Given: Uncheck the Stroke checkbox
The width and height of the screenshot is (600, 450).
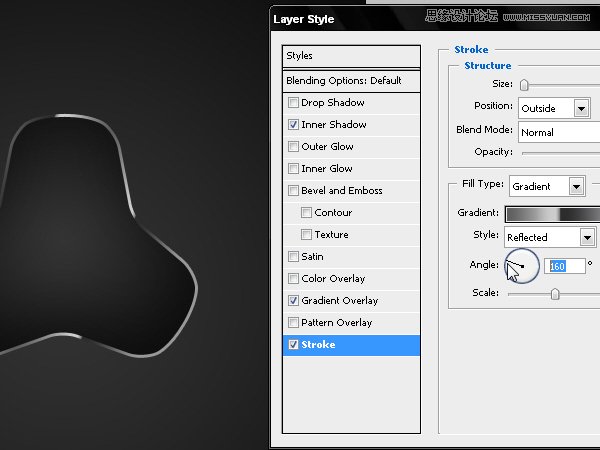Looking at the screenshot, I should [x=293, y=345].
